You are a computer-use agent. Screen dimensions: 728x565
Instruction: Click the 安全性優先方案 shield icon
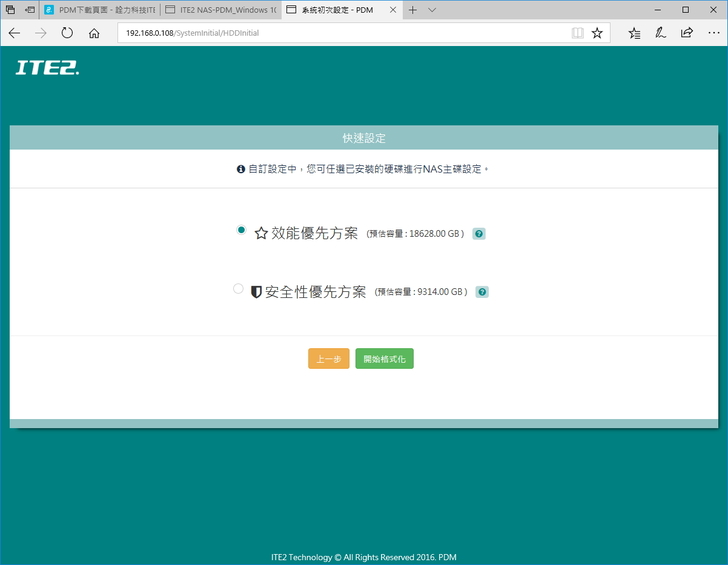256,292
